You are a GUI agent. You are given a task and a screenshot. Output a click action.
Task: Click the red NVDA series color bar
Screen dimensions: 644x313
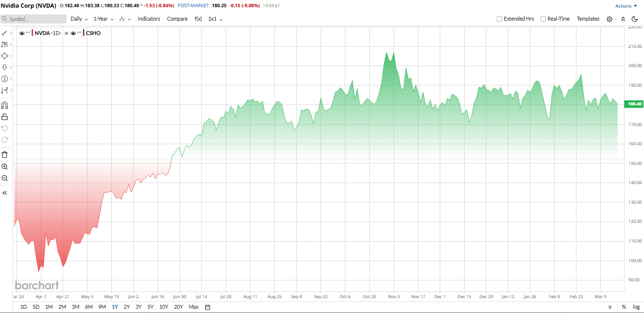(33, 33)
